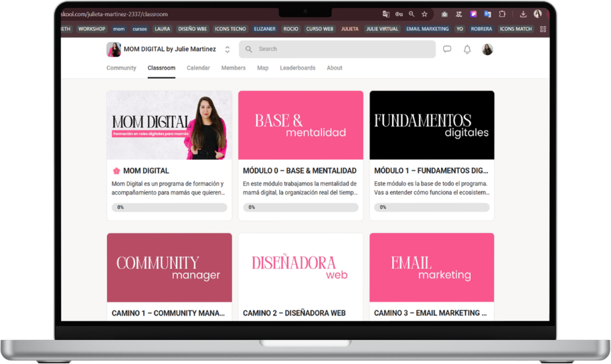The image size is (611, 364).
Task: Open the EMAIL marketing thumbnail
Action: click(432, 268)
